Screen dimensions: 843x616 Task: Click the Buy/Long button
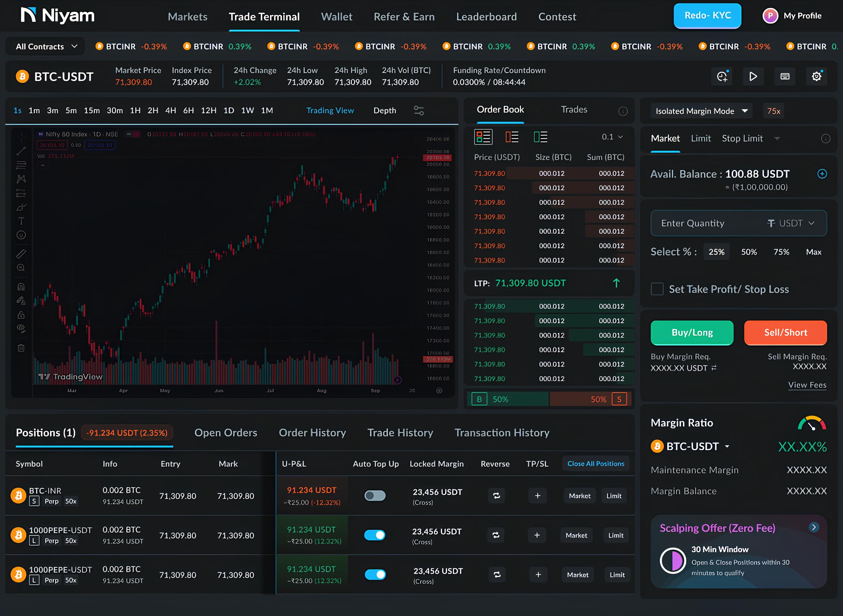(x=692, y=332)
